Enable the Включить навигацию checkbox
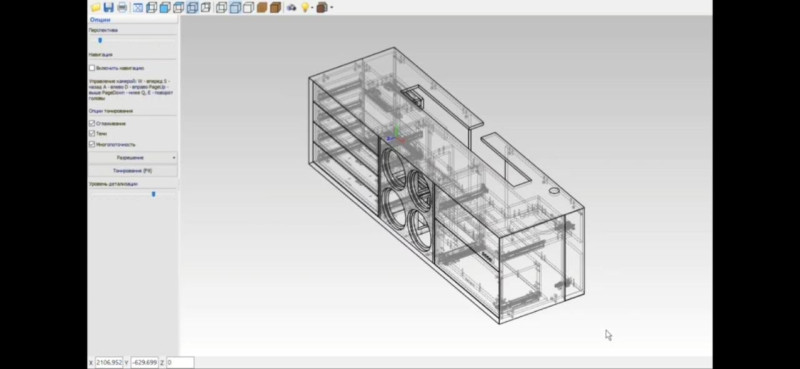Viewport: 800px width, 369px height. click(x=92, y=68)
